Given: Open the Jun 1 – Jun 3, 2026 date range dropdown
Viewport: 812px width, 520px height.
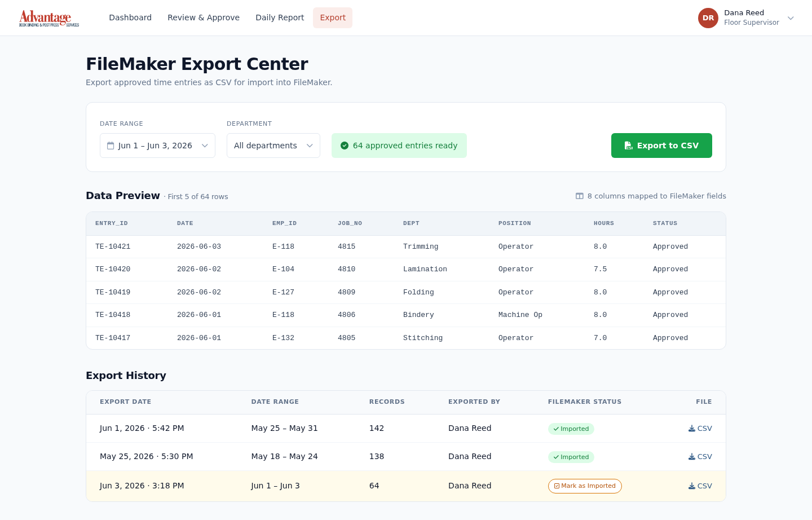Looking at the screenshot, I should click(157, 146).
